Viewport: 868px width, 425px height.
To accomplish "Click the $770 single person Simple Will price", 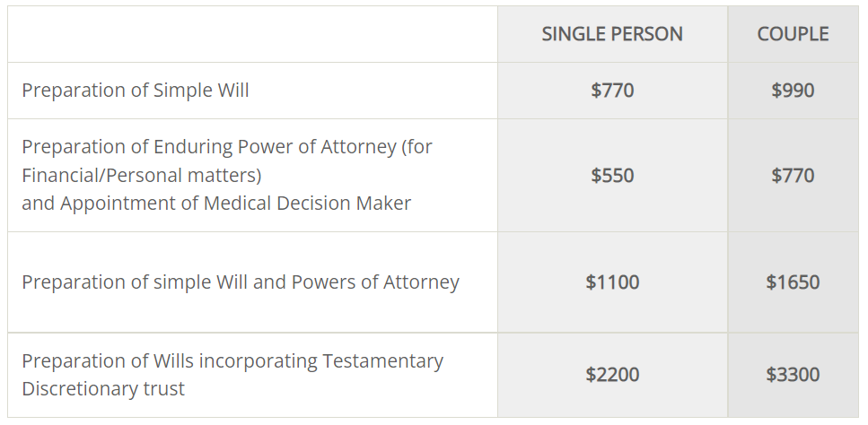I will point(612,91).
